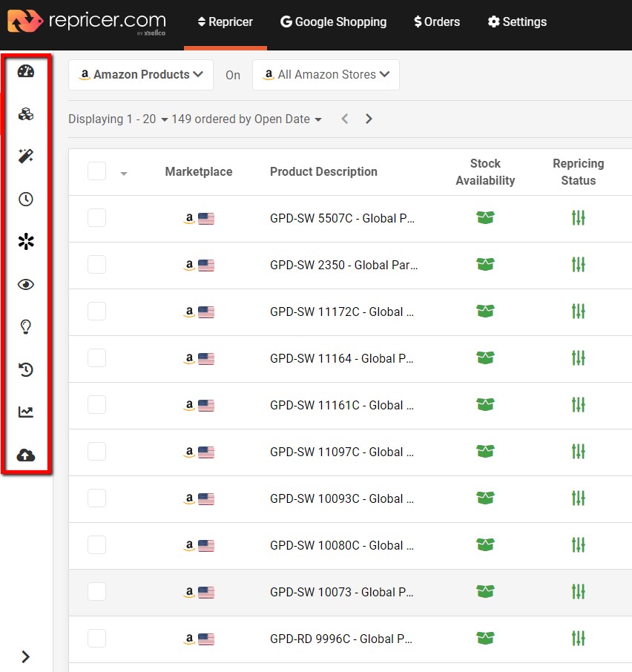Click stock availability icon for GPD-SW 10093C

click(x=485, y=498)
